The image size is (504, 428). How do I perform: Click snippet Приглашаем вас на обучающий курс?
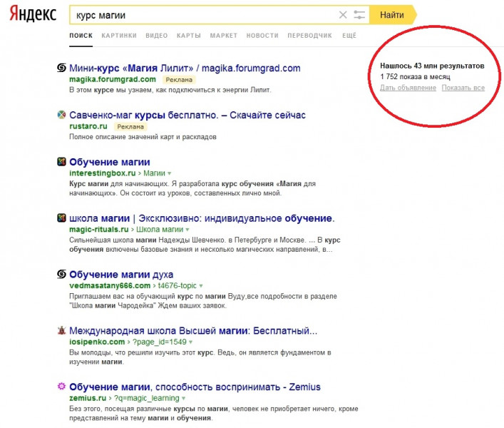point(203,301)
